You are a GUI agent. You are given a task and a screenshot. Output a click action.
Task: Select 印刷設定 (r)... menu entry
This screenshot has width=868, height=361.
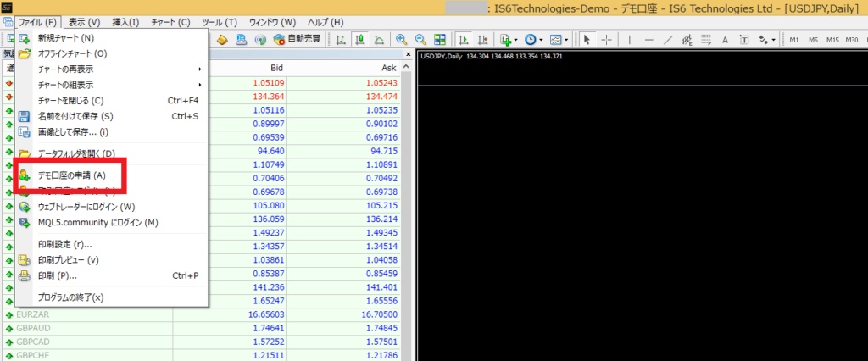point(111,244)
